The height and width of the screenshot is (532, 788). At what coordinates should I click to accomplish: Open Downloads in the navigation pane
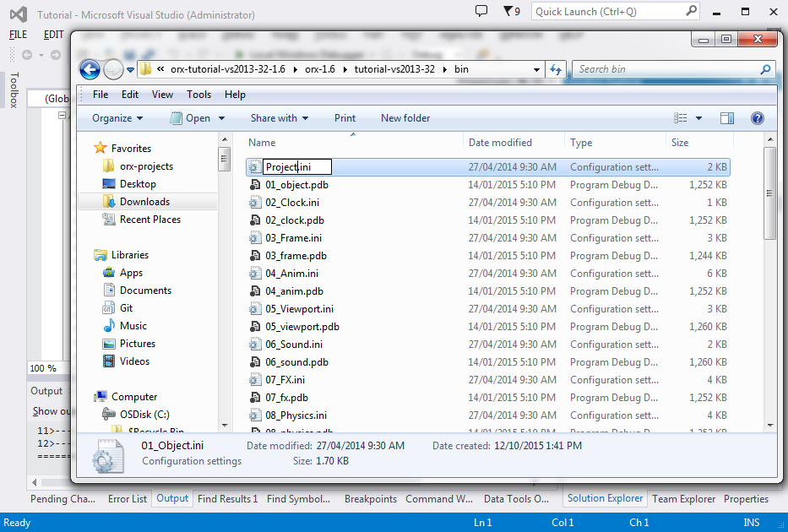[144, 202]
